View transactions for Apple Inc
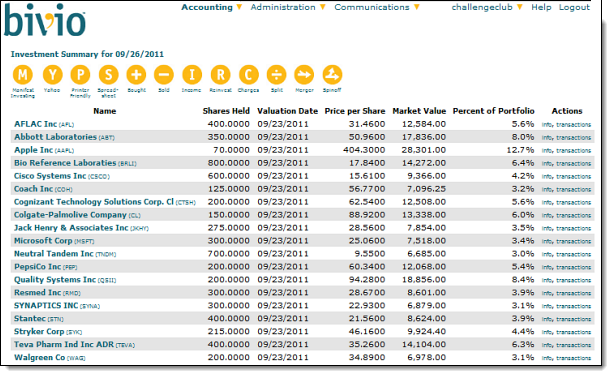Screen dimensions: 612x376 [574, 150]
